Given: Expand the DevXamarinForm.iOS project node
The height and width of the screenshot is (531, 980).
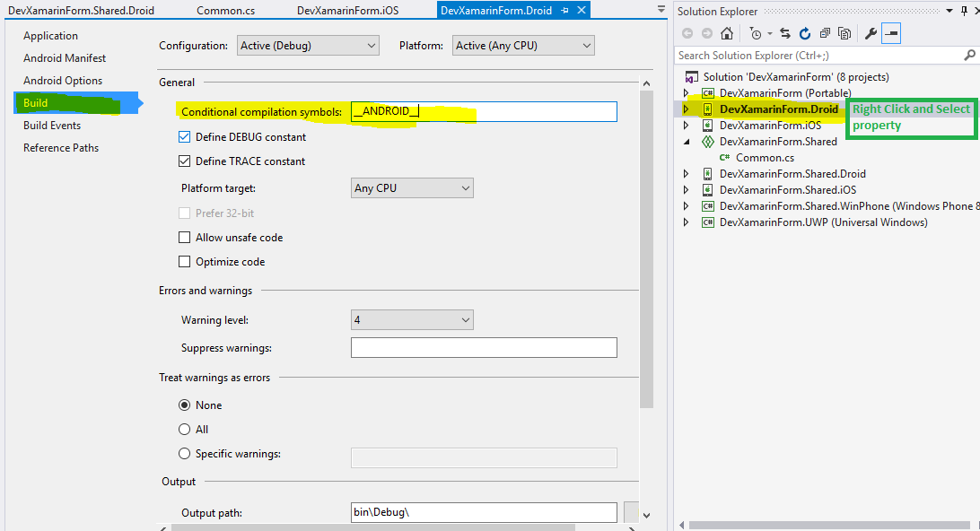Looking at the screenshot, I should coord(687,126).
